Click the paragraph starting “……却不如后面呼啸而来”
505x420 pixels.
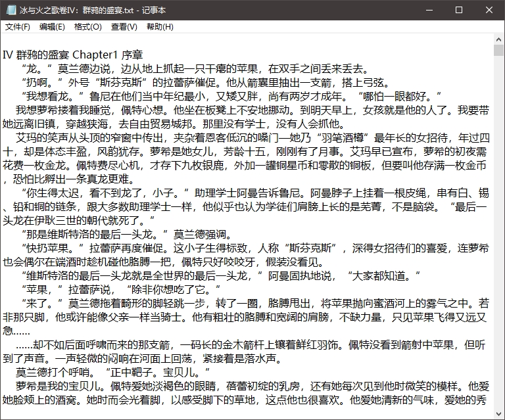tap(197, 344)
